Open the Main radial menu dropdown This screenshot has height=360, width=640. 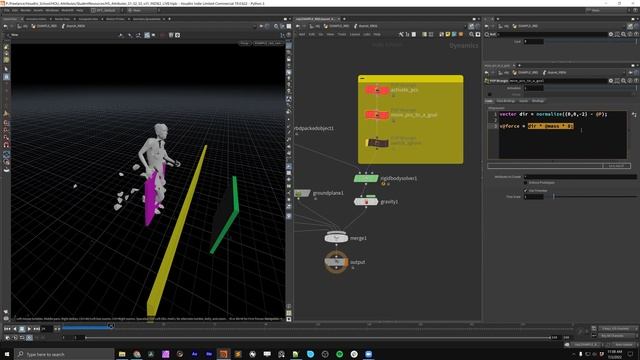tap(141, 10)
